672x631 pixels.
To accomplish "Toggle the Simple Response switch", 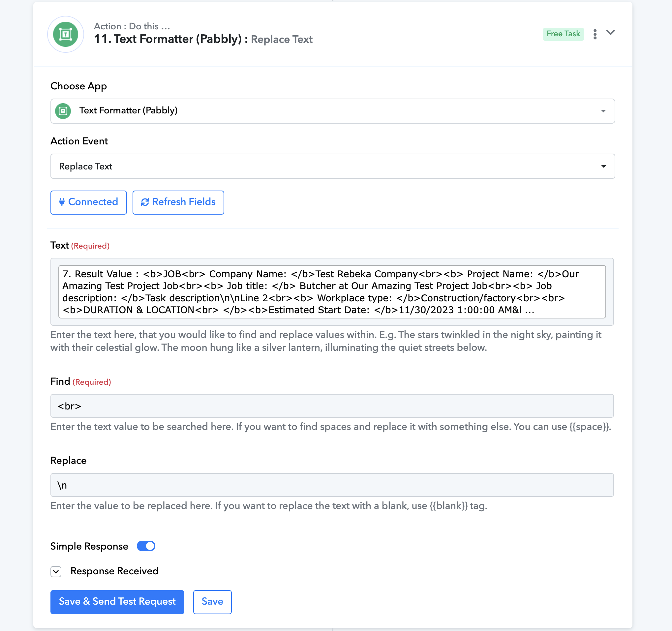I will pyautogui.click(x=146, y=546).
